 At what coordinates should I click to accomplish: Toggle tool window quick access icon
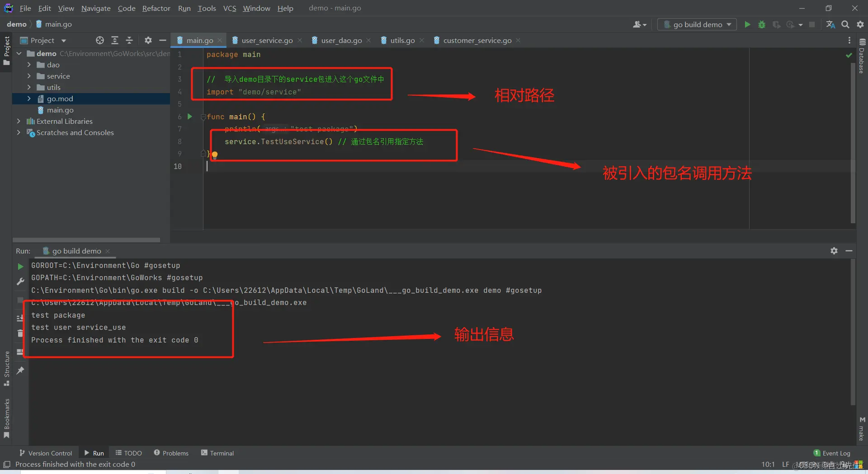pyautogui.click(x=7, y=465)
